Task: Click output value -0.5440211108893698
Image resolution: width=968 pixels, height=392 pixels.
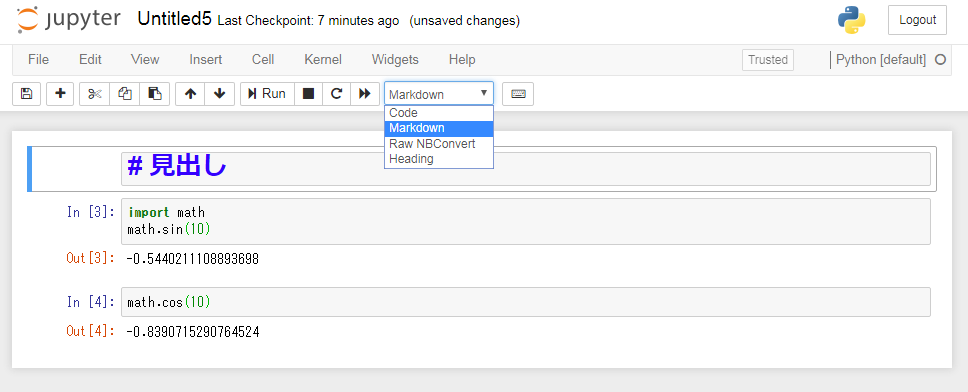Action: click(x=193, y=259)
